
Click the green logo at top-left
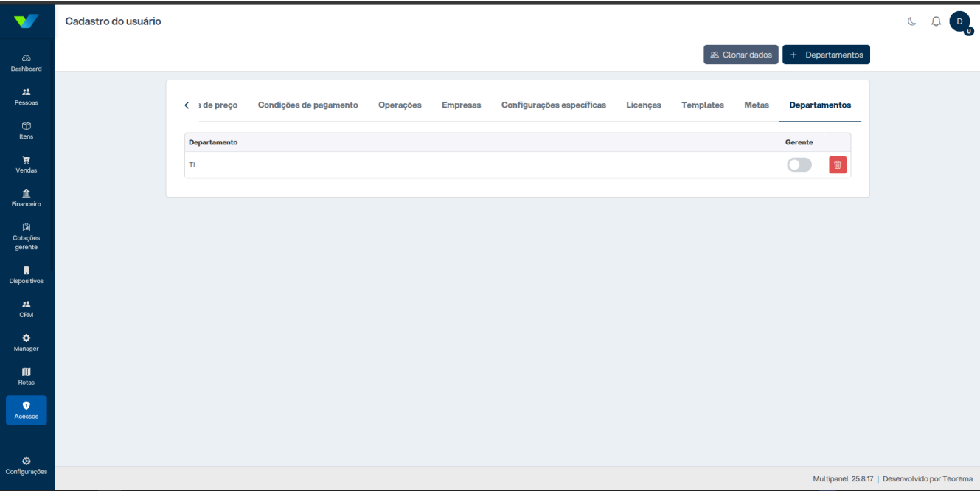(27, 21)
